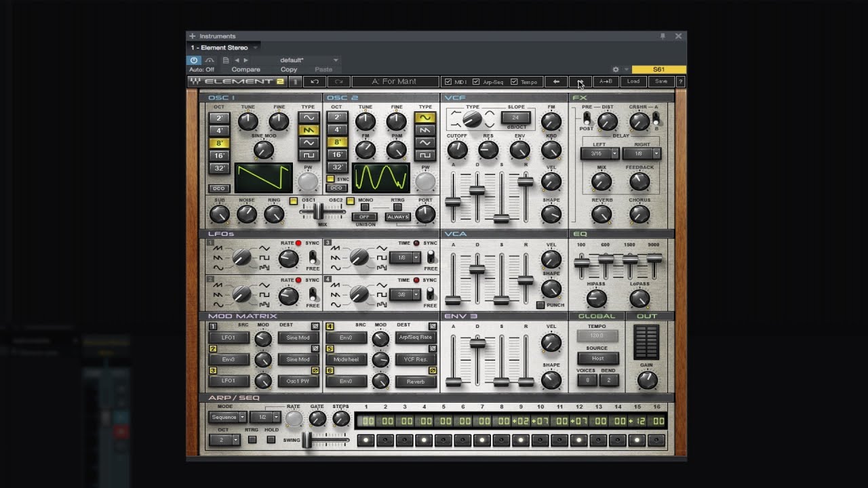Screen dimensions: 868x488
Task: Select the top sine waveform in OSC 1
Action: pos(309,117)
